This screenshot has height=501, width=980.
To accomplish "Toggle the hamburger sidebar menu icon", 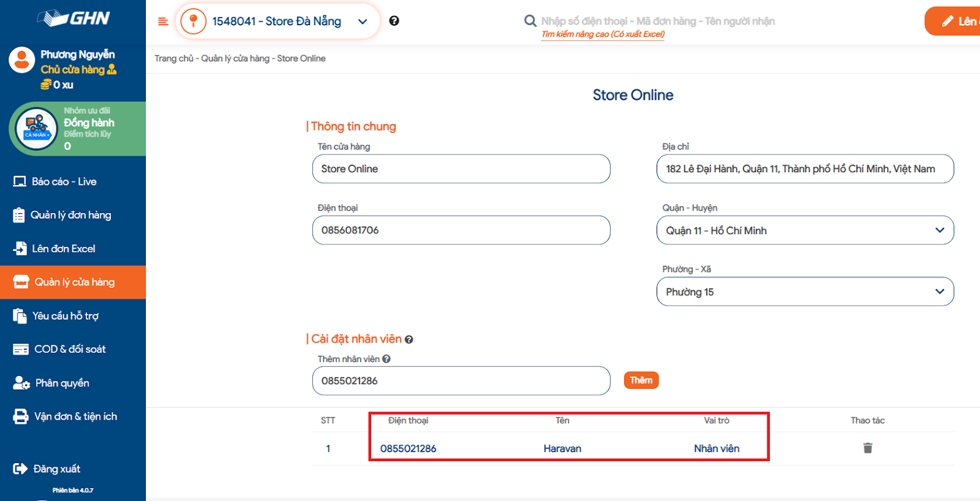I will [x=163, y=21].
